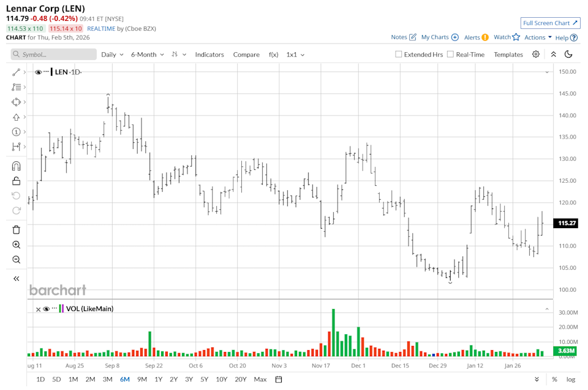Select the shapes drawing tool

coord(16,102)
